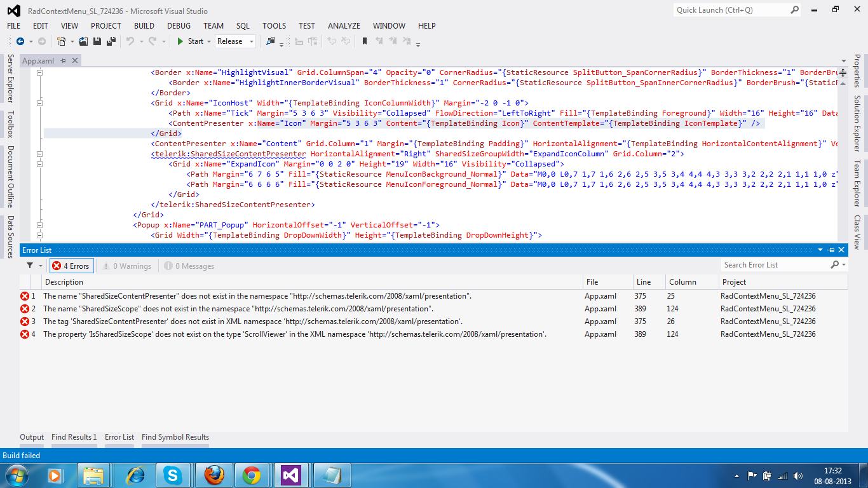Click the Quick Launch magnifier icon
Image resolution: width=868 pixels, height=488 pixels.
(x=794, y=10)
